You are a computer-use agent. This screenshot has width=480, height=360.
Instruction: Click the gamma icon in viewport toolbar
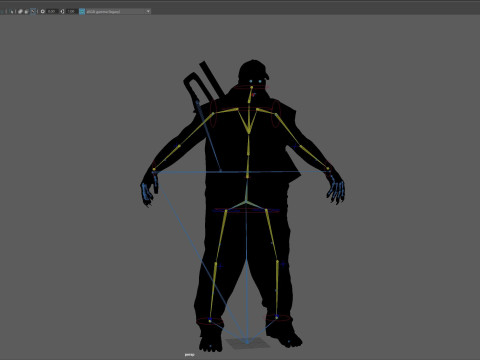(x=62, y=11)
